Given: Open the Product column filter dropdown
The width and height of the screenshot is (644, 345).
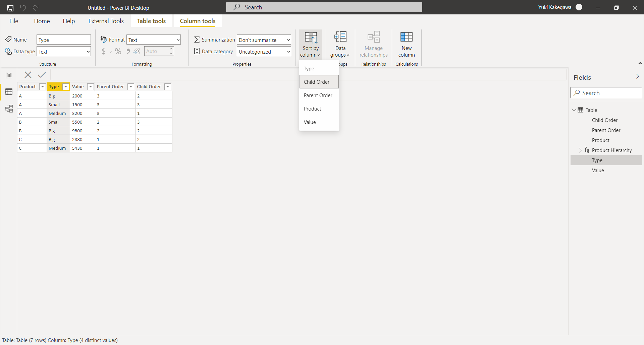Looking at the screenshot, I should (x=42, y=87).
